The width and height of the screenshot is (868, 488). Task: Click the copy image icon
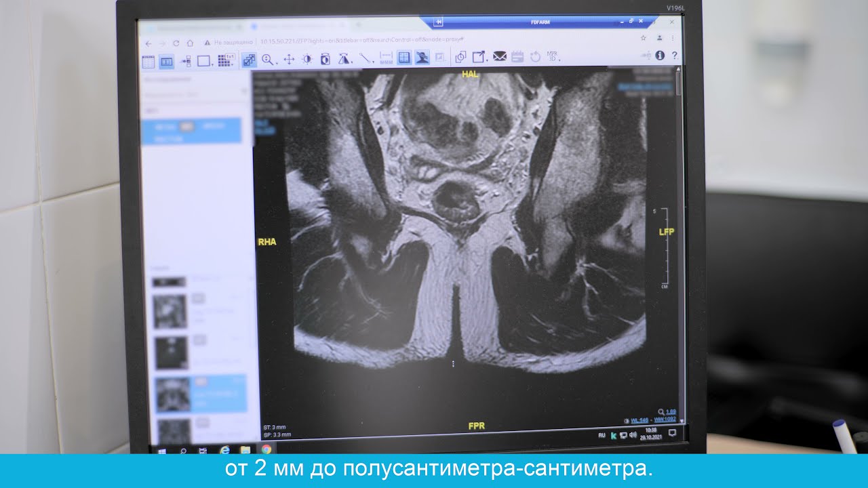pyautogui.click(x=460, y=57)
